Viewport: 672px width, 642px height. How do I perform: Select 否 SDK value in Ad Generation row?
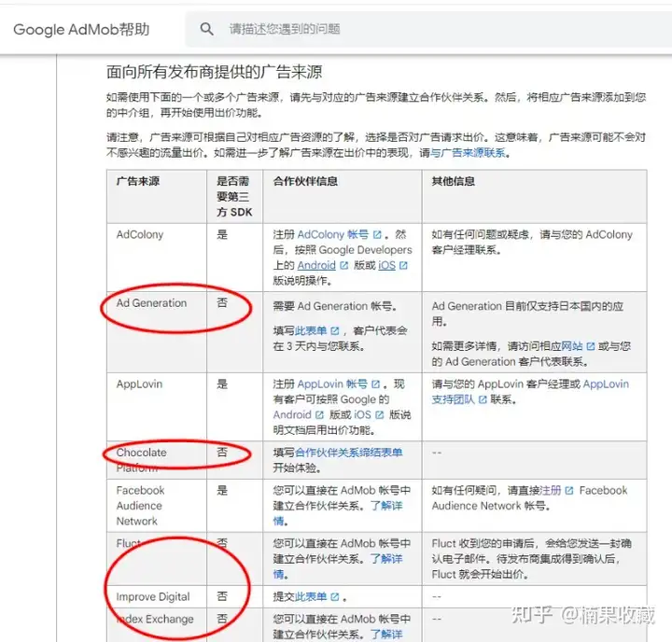click(x=222, y=302)
